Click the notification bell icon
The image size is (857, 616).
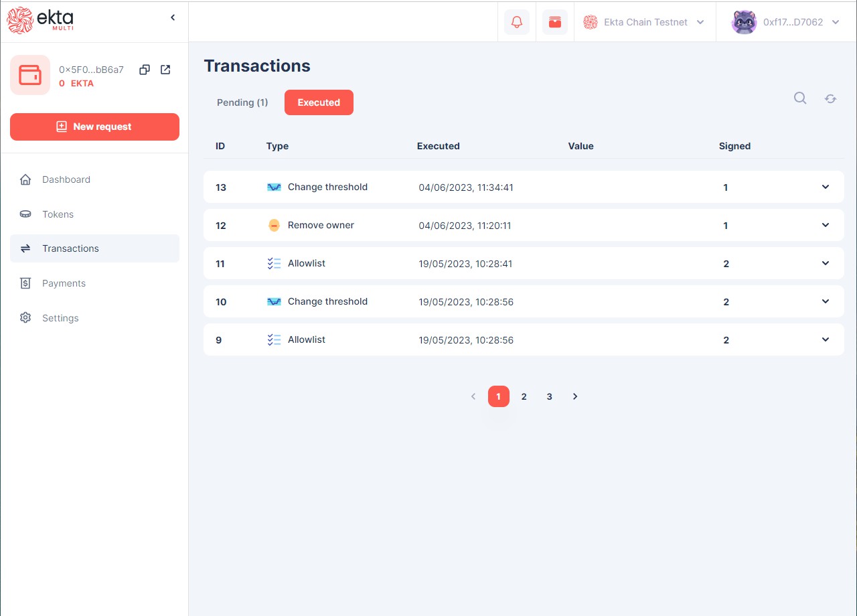(517, 22)
